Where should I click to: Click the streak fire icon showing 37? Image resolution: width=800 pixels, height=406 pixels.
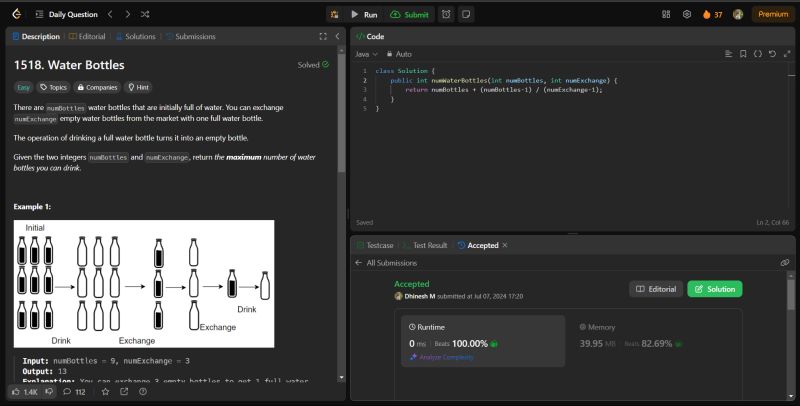pos(706,14)
